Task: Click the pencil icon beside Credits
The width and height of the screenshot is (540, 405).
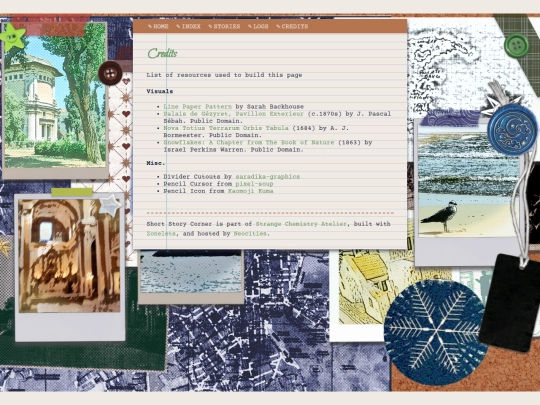Action: click(278, 27)
